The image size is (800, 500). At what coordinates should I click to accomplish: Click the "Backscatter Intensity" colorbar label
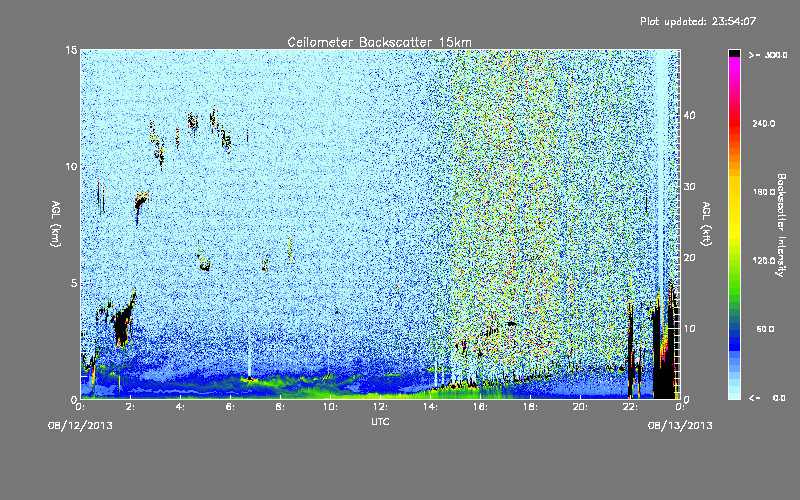pos(781,225)
